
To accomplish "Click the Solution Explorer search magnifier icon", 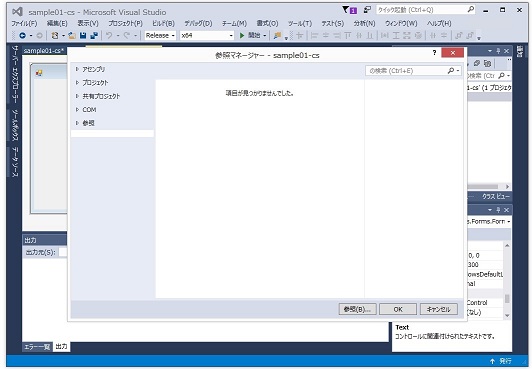I will (501, 75).
